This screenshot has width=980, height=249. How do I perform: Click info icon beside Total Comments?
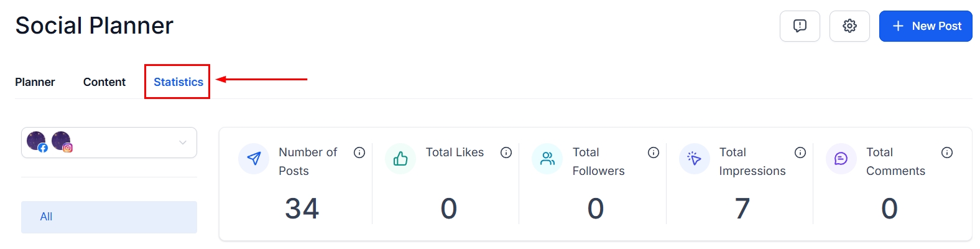pos(947,153)
